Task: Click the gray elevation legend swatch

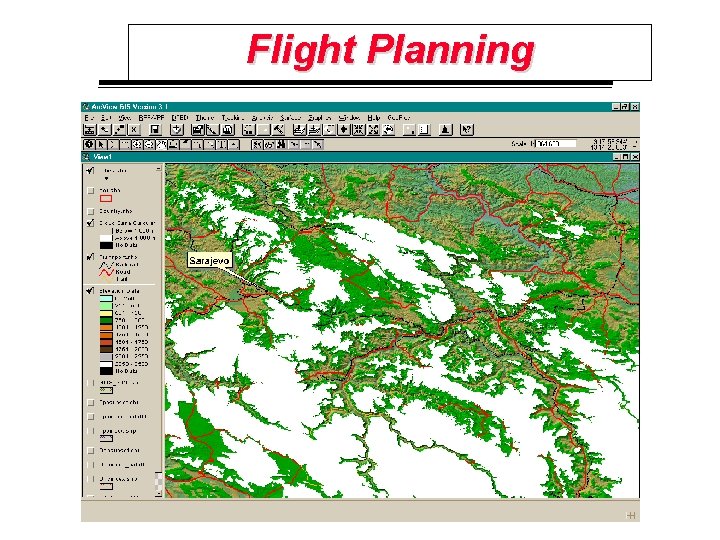Action: point(106,357)
